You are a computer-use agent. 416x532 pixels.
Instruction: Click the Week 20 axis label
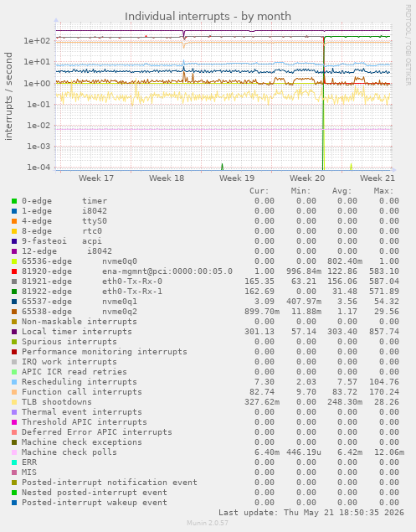pos(307,178)
